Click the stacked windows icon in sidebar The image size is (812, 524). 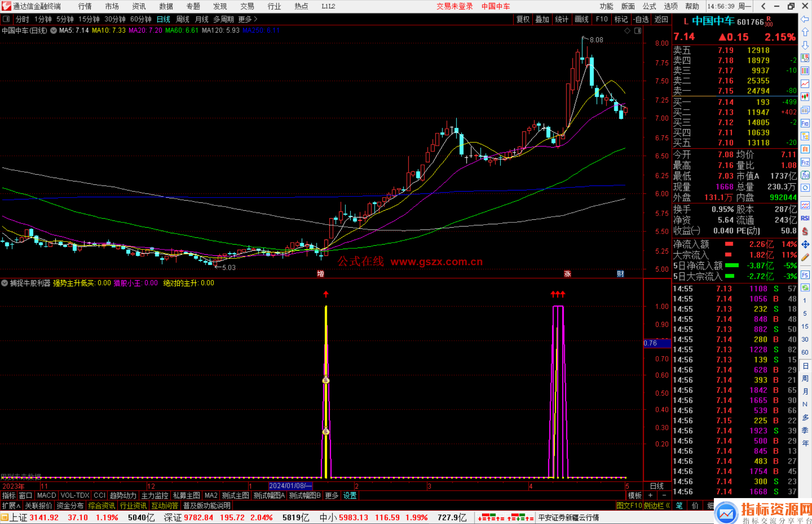[805, 110]
